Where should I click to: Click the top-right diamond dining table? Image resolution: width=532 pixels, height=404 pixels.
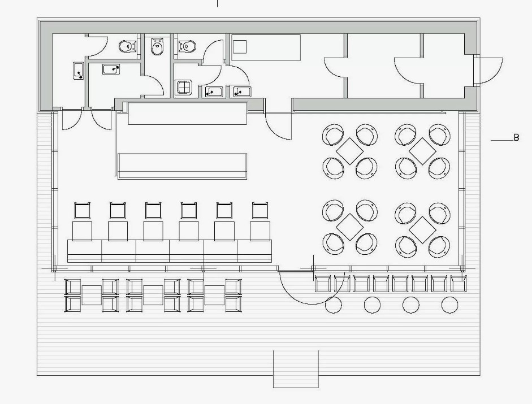pos(423,151)
